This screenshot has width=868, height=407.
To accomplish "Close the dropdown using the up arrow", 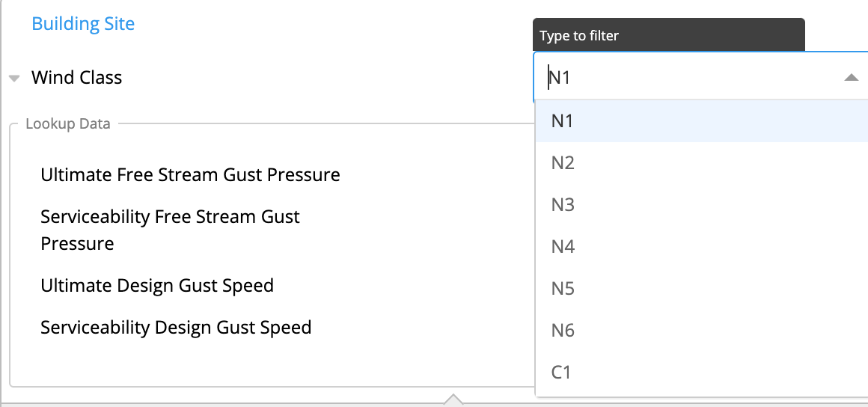I will tap(851, 78).
